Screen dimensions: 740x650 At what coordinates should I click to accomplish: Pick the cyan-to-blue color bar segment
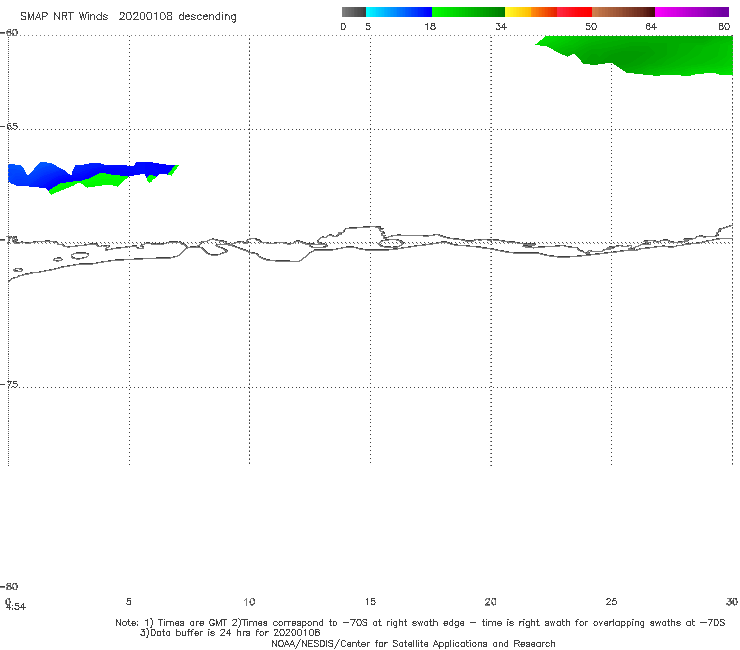[x=399, y=12]
